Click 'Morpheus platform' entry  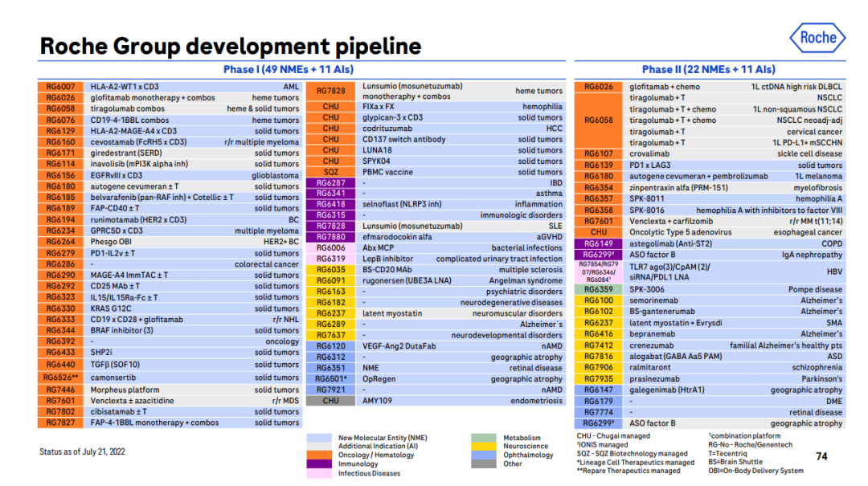pos(125,390)
